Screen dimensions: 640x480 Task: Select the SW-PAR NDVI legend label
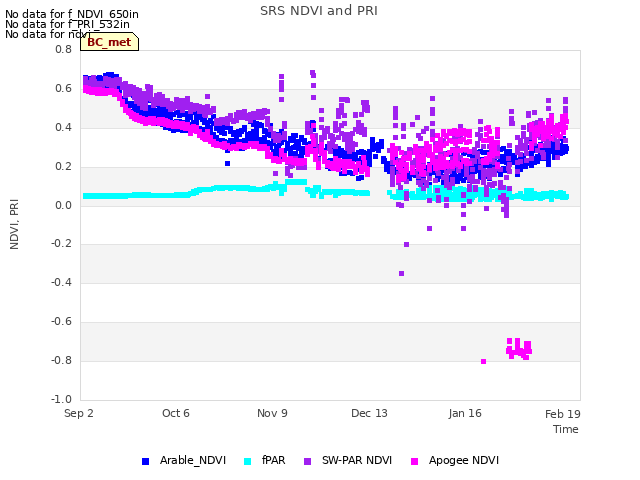coord(357,460)
